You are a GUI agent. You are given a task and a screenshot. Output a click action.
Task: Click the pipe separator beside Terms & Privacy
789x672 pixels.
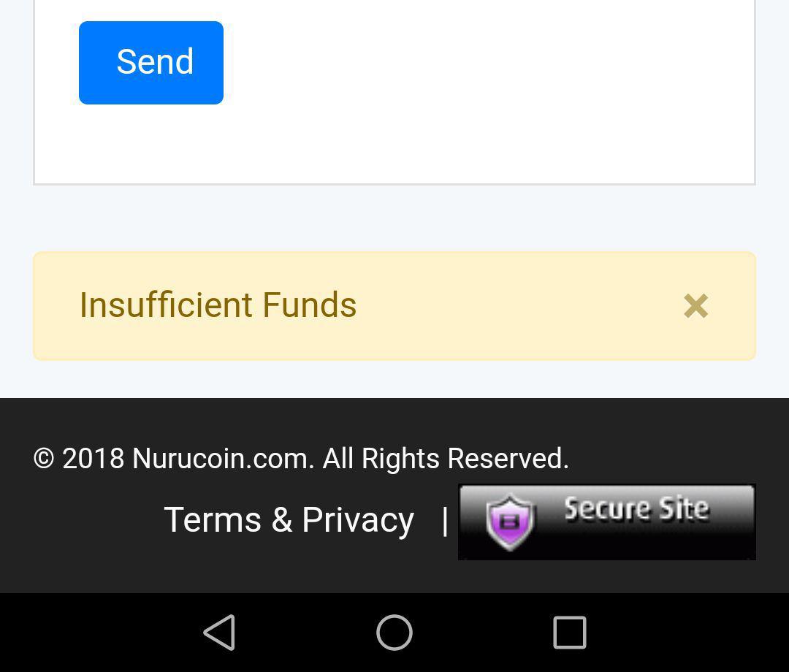(445, 520)
